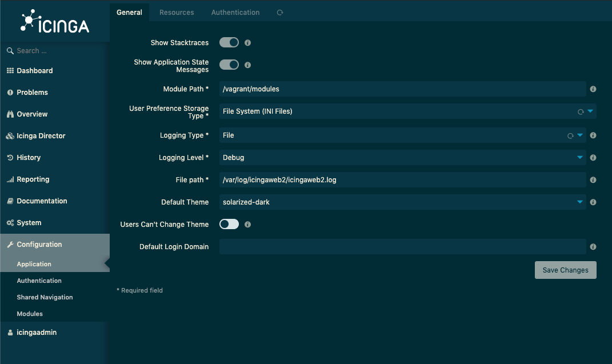Select Application submenu link
Image resolution: width=612 pixels, height=364 pixels.
pyautogui.click(x=55, y=264)
